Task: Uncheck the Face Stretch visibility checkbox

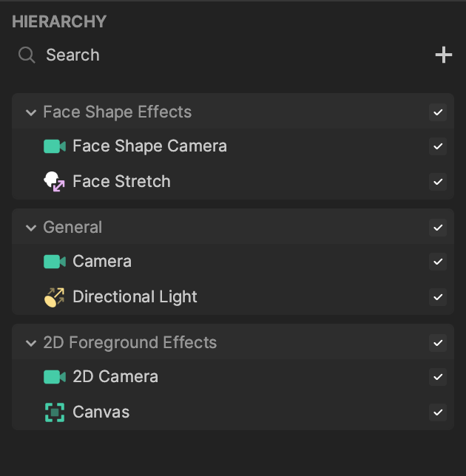Action: pos(438,182)
